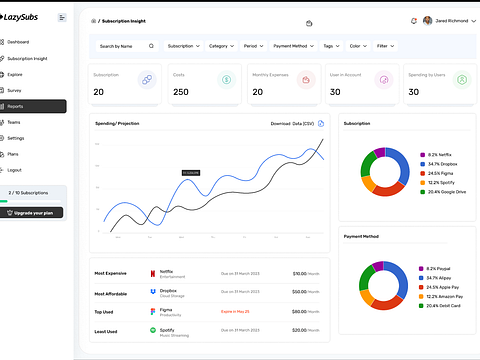Click the Spending by Users card icon
The height and width of the screenshot is (360, 480).
coord(462,80)
